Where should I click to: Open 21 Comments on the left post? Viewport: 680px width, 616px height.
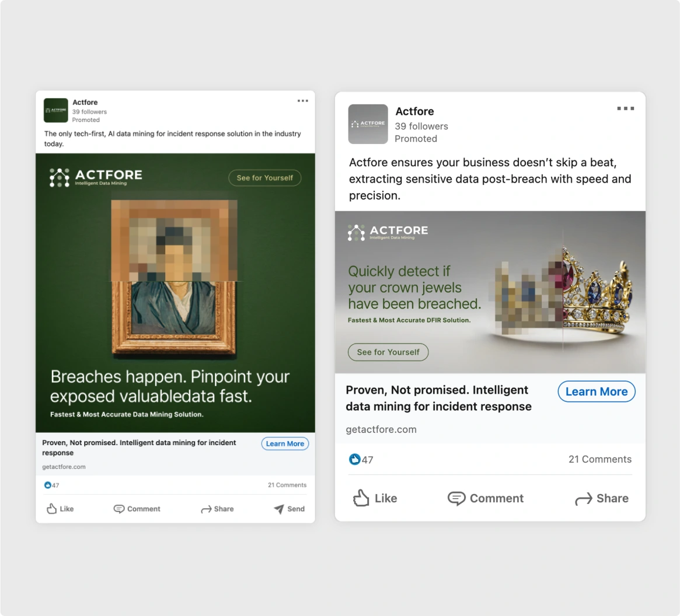287,485
